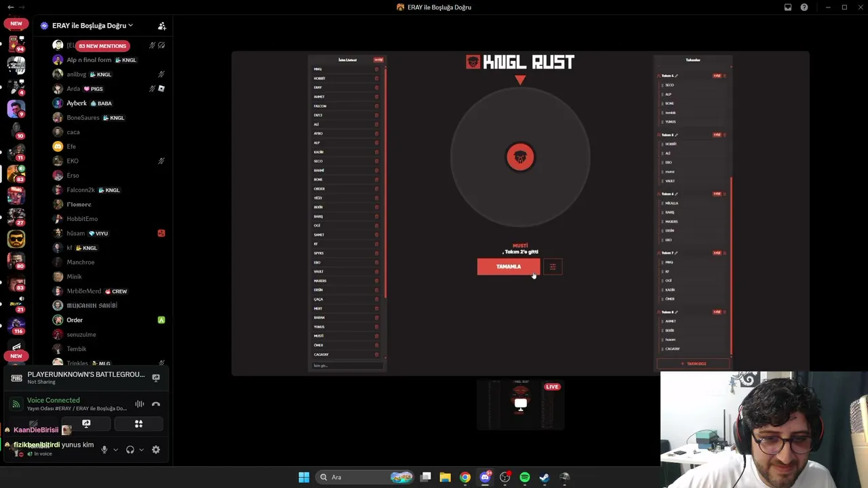Screen dimensions: 868x488
Task: Expand the ERAY ile Boşluğa Doğru server menu
Action: 92,26
